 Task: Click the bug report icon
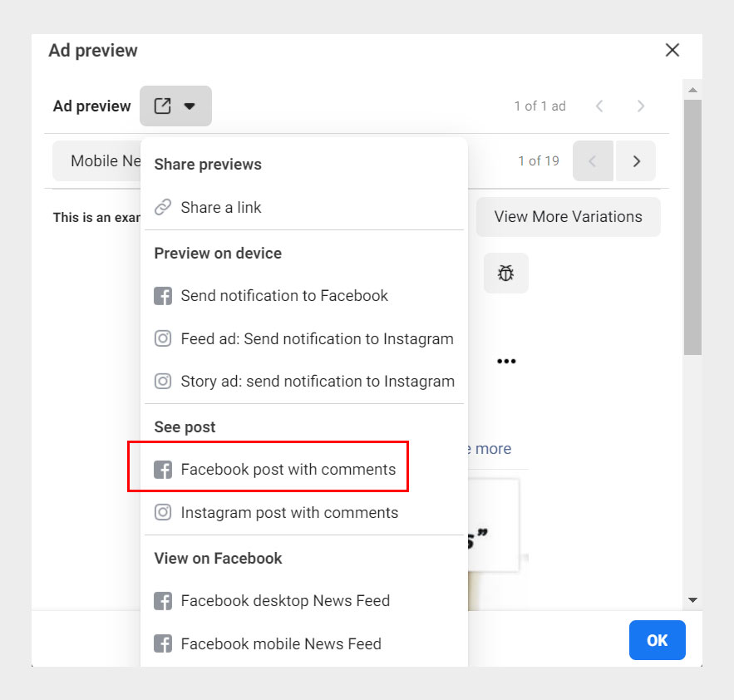point(505,273)
